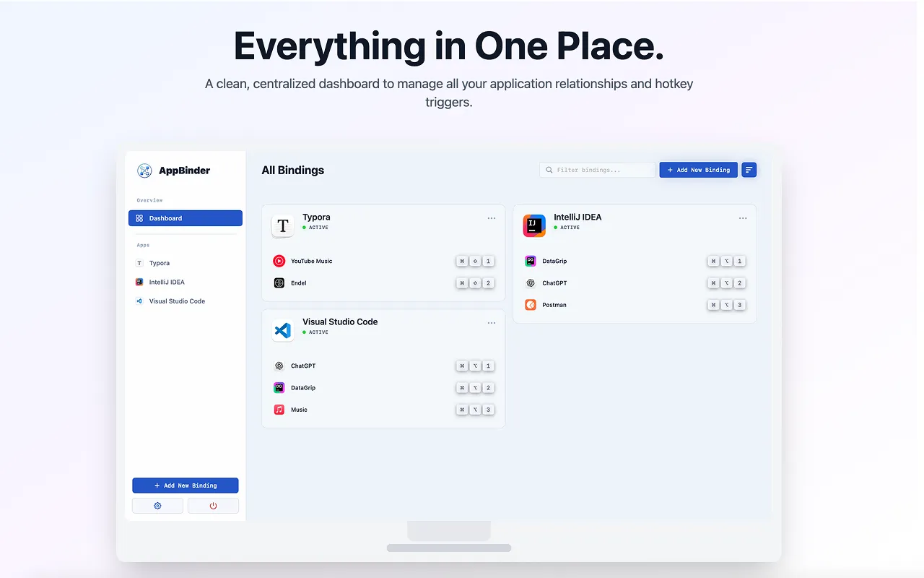Click the VS Code icon in sidebar

[x=139, y=301]
